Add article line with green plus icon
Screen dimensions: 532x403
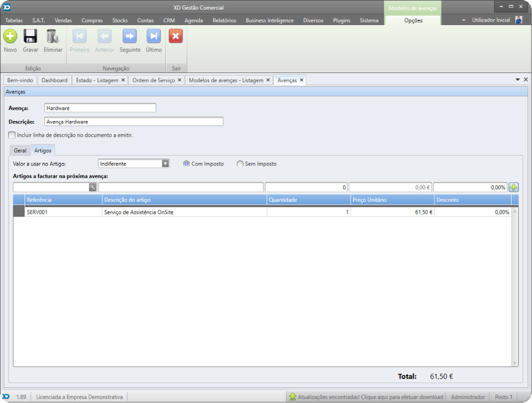click(x=513, y=187)
